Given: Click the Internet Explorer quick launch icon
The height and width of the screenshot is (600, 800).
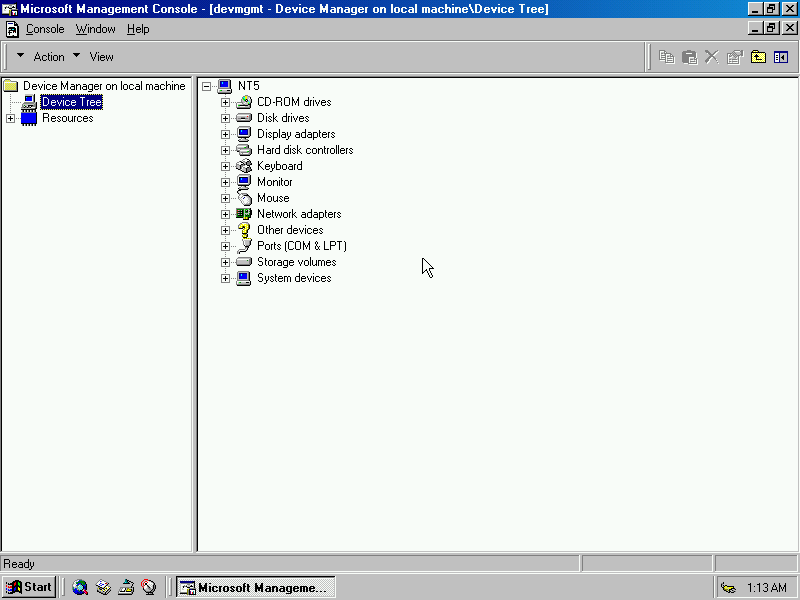Looking at the screenshot, I should pyautogui.click(x=80, y=587).
